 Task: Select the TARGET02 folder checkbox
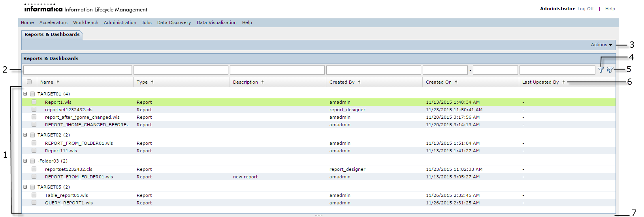point(32,135)
